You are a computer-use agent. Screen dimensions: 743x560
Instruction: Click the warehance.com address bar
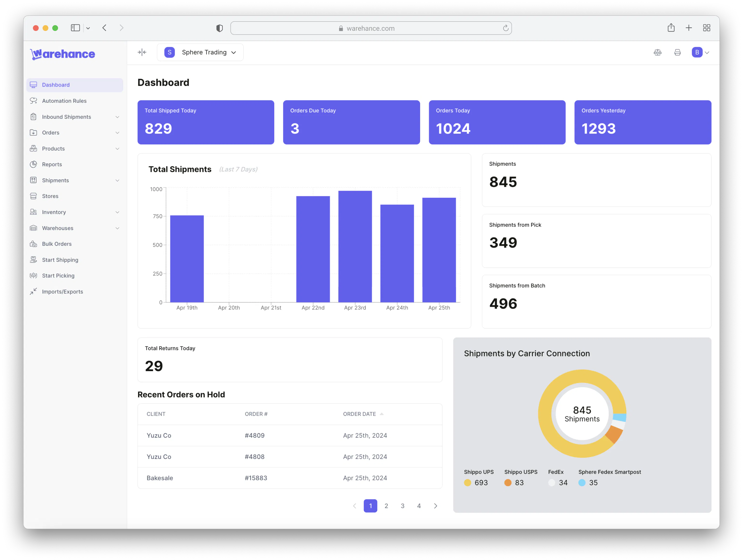371,28
